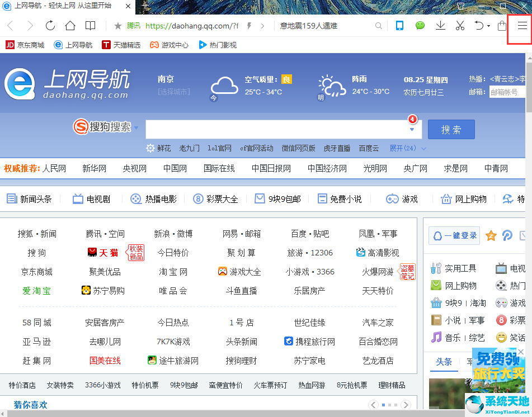Open the downloads arrow icon
Viewport: 532px width, 417px height.
(x=440, y=25)
